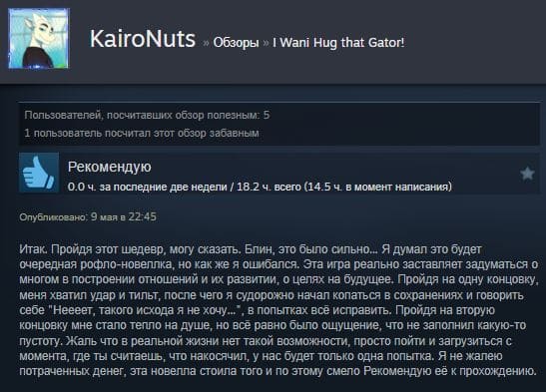Viewport: 546px width, 392px height.
Task: Click the 14.5 ч. в момент написания text
Action: coord(378,187)
